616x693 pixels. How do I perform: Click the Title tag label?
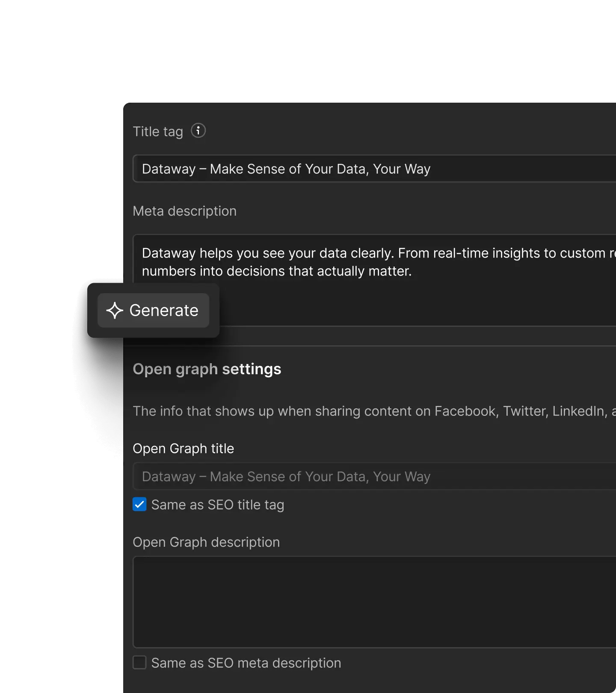(x=158, y=131)
